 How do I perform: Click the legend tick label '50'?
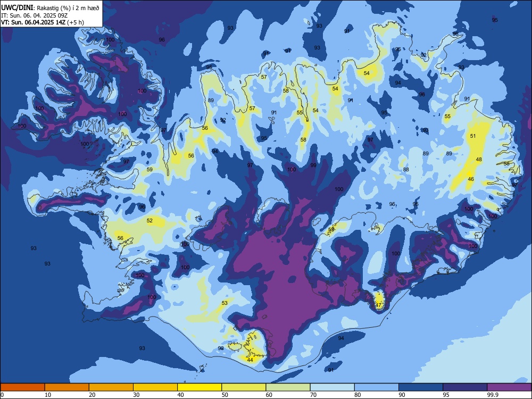pos(225,395)
